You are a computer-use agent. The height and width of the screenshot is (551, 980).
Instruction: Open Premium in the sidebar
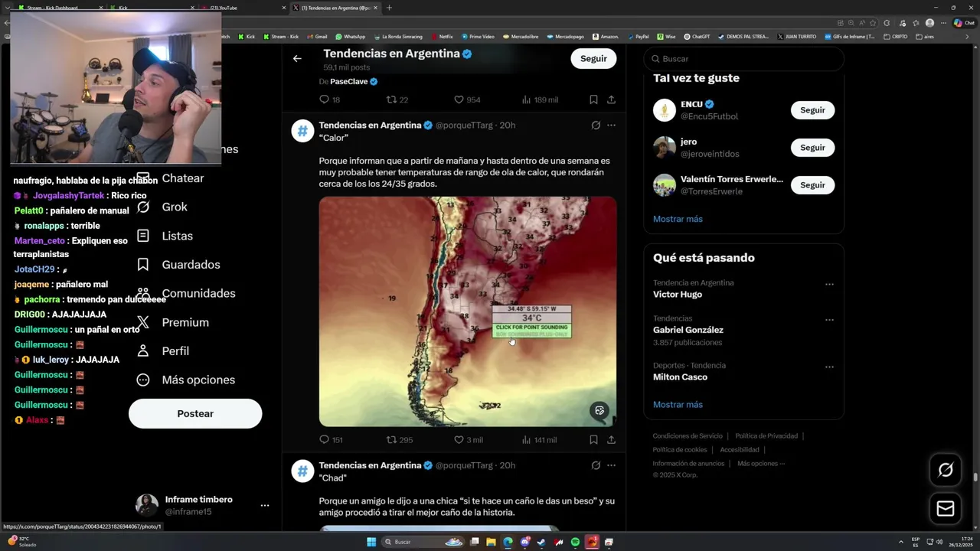(x=172, y=322)
